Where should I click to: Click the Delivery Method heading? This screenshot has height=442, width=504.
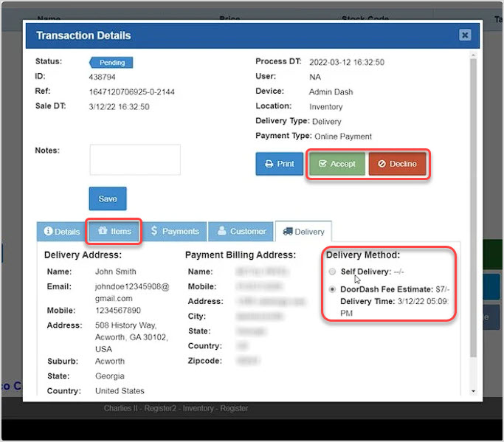[x=363, y=255]
